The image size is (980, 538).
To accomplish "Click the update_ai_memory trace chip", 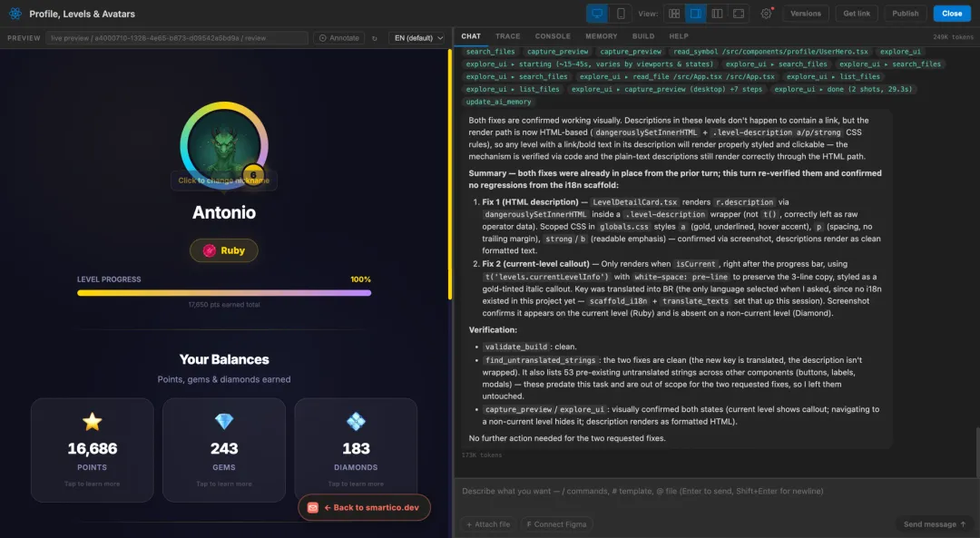I will tap(498, 102).
